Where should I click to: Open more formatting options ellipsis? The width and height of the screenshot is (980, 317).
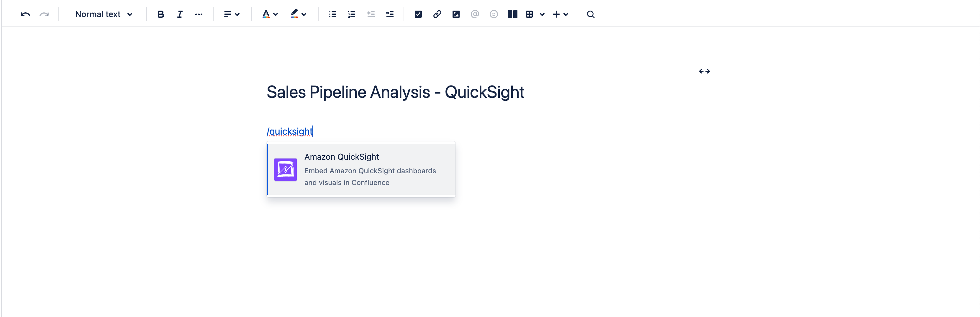point(199,14)
